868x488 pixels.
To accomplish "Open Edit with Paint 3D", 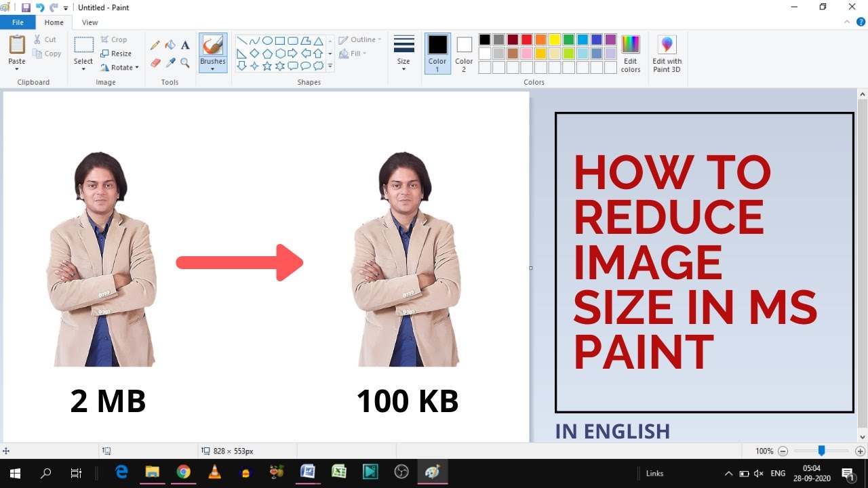I will [667, 54].
